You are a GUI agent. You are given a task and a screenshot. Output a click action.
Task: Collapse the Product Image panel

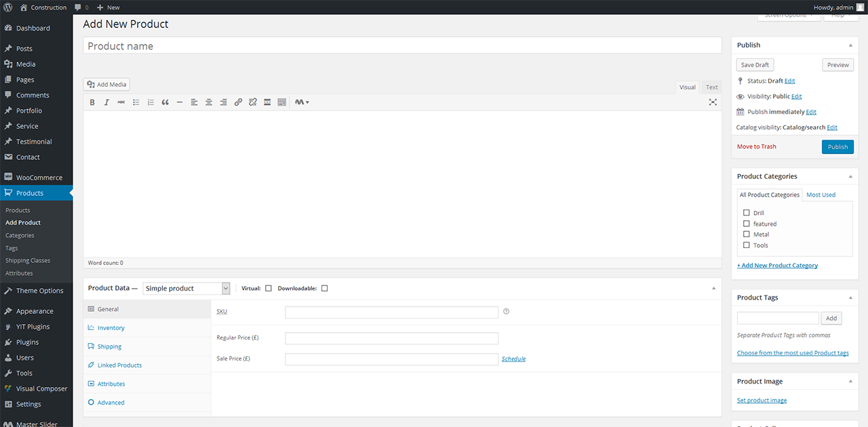tap(850, 382)
